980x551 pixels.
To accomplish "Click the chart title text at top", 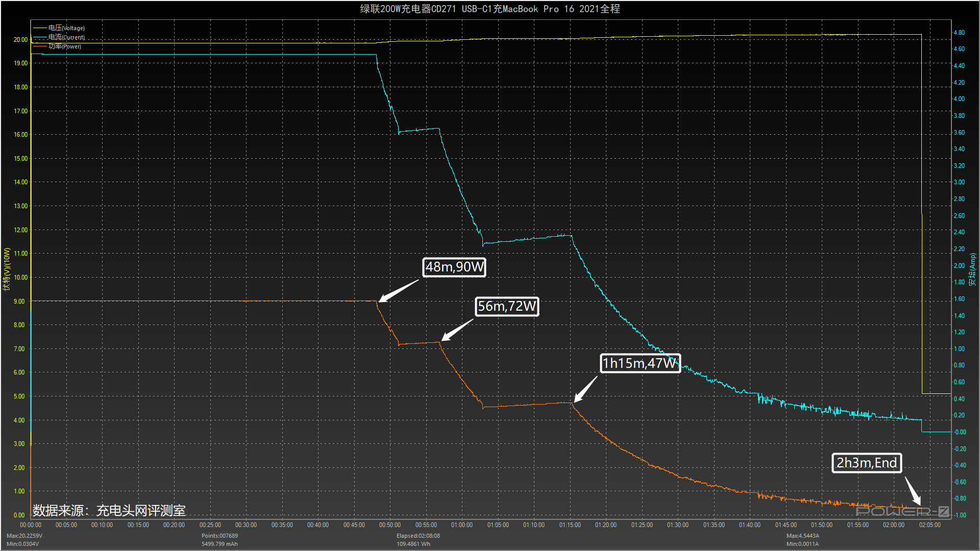I will point(490,9).
